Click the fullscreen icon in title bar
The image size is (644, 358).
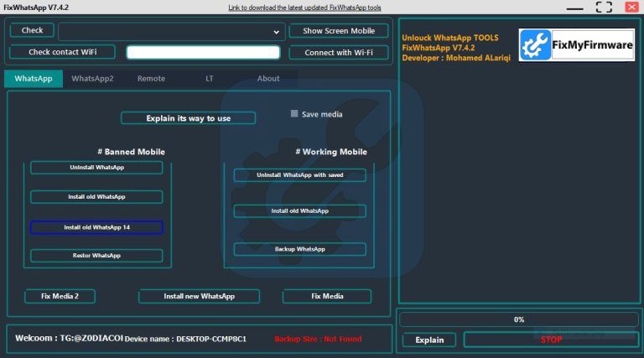(x=604, y=8)
